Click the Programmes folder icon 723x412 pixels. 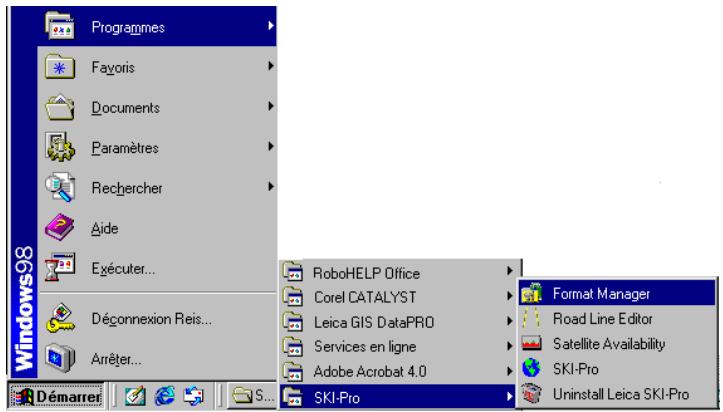tap(60, 27)
